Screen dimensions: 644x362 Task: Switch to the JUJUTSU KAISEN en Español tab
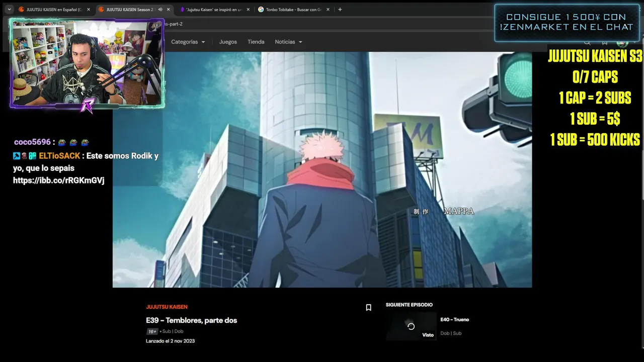54,10
